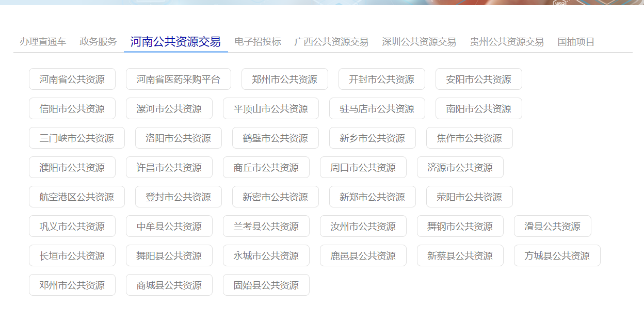Open 鹿邑县公共资源 link
644x321 pixels.
363,256
